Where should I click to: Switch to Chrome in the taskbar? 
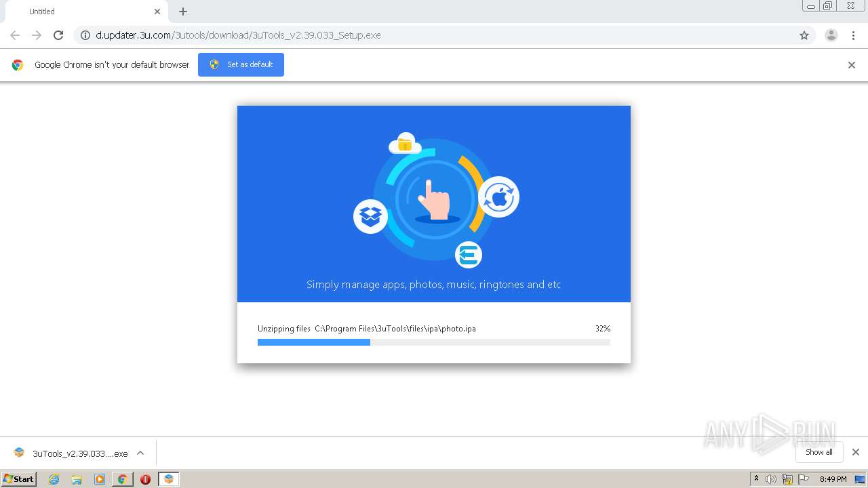pyautogui.click(x=123, y=479)
